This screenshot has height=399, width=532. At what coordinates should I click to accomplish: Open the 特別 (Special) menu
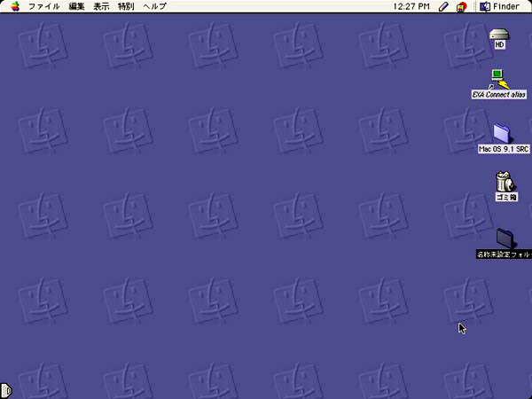click(x=128, y=6)
